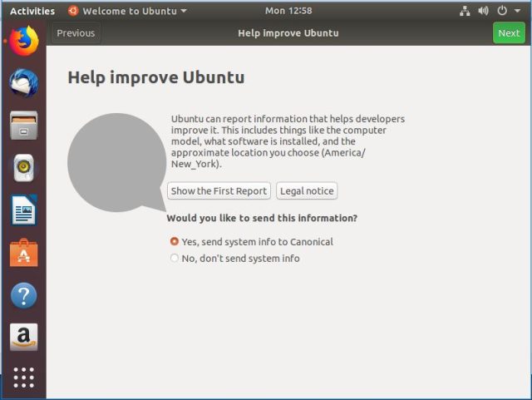Click Show the First Report
532x400 pixels.
(219, 191)
